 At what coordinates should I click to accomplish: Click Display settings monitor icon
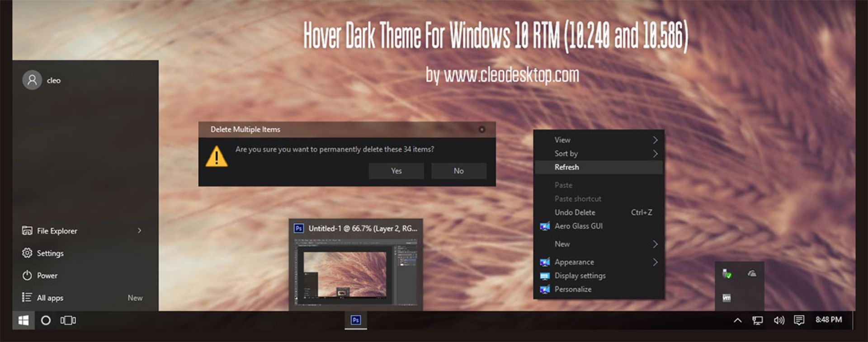pyautogui.click(x=545, y=276)
